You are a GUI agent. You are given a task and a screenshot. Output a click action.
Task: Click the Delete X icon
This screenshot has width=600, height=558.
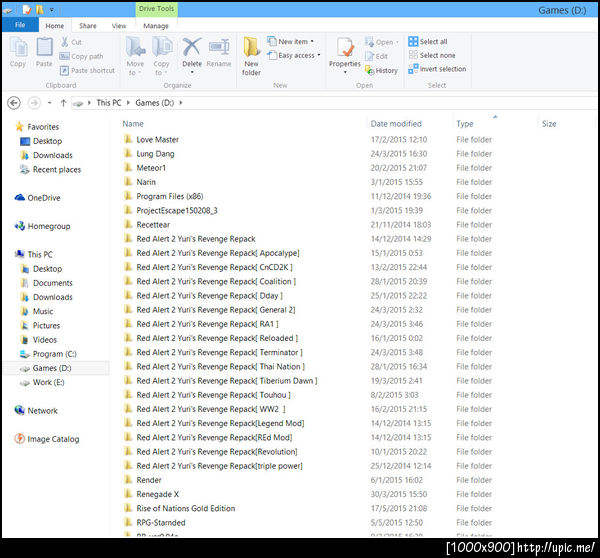[191, 47]
